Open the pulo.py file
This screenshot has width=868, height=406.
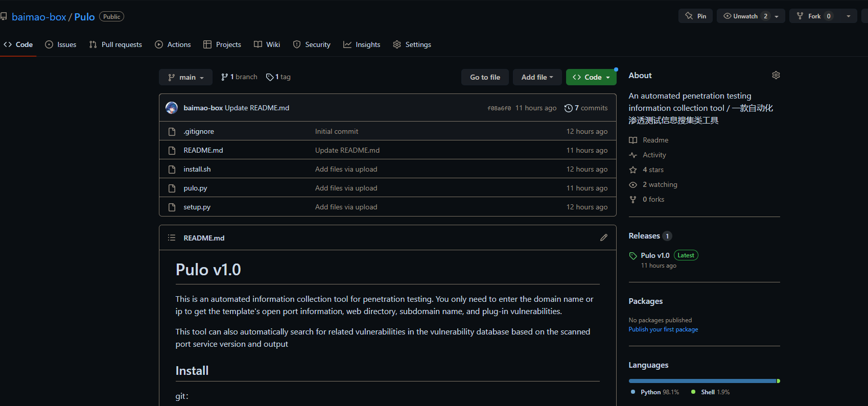pyautogui.click(x=195, y=188)
